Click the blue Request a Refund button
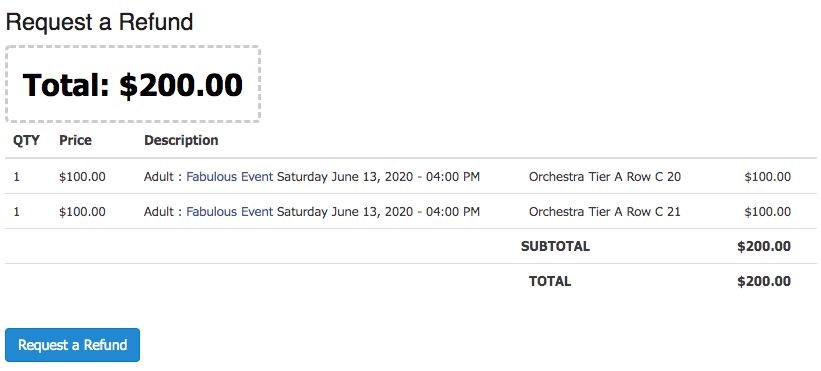The height and width of the screenshot is (371, 821). point(72,345)
